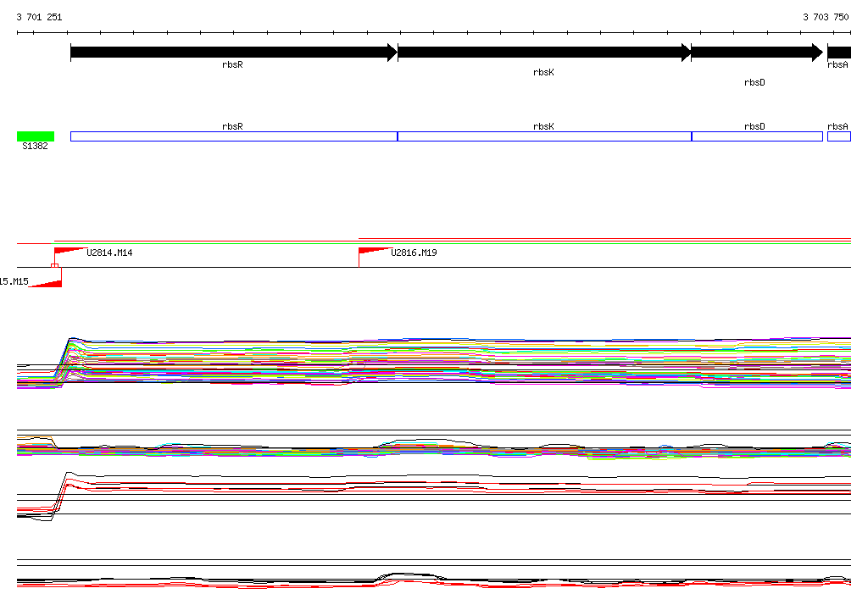Click the U2814.M14 text label
Viewport: 868px width, 605px height.
(109, 253)
